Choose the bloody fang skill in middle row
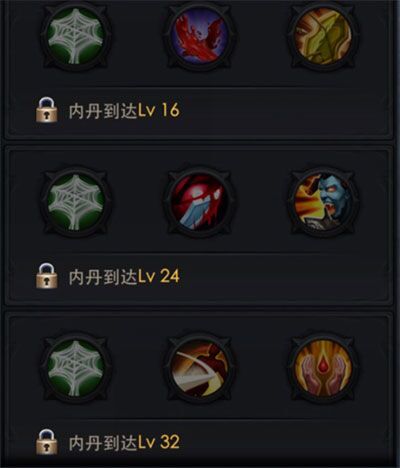Screen dimensions: 400x468 click(199, 202)
